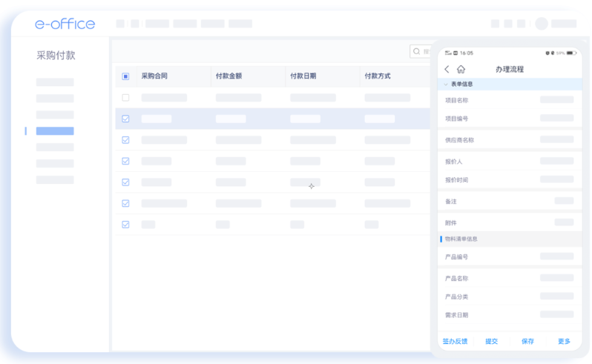
Task: Uncheck the last table row's checkbox
Action: coord(125,224)
